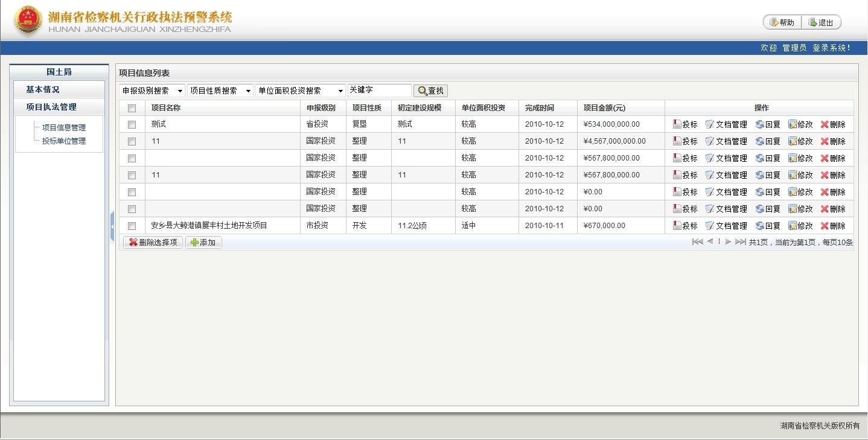
Task: Click 投标 icon in the 测试 row
Action: click(677, 124)
